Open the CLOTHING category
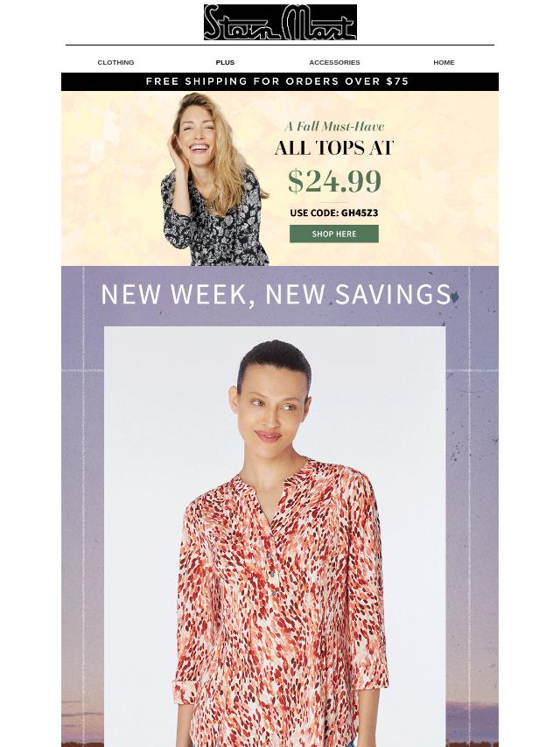Screen dimensions: 560x747 click(x=115, y=62)
